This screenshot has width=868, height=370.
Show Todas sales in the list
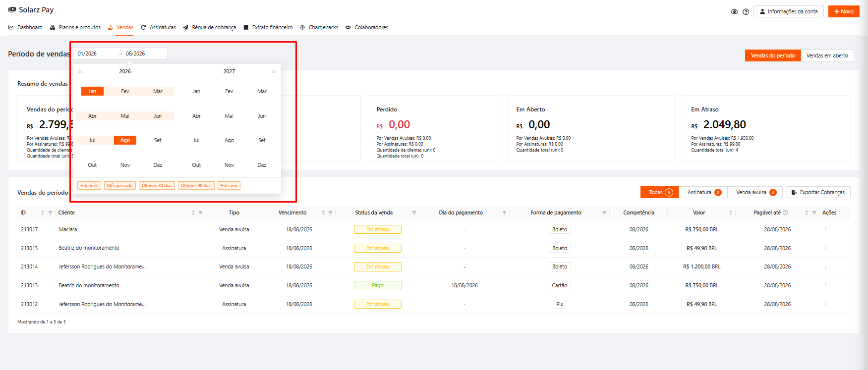pyautogui.click(x=660, y=192)
